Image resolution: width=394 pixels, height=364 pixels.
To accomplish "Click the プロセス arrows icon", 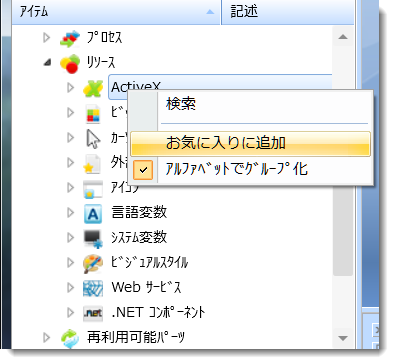I will [x=70, y=38].
